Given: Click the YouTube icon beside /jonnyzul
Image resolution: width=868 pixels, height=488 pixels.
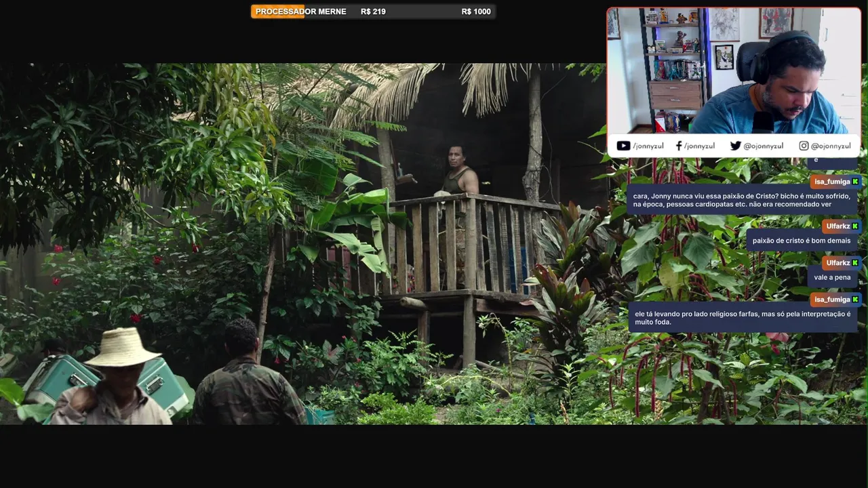Looking at the screenshot, I should click(x=623, y=146).
